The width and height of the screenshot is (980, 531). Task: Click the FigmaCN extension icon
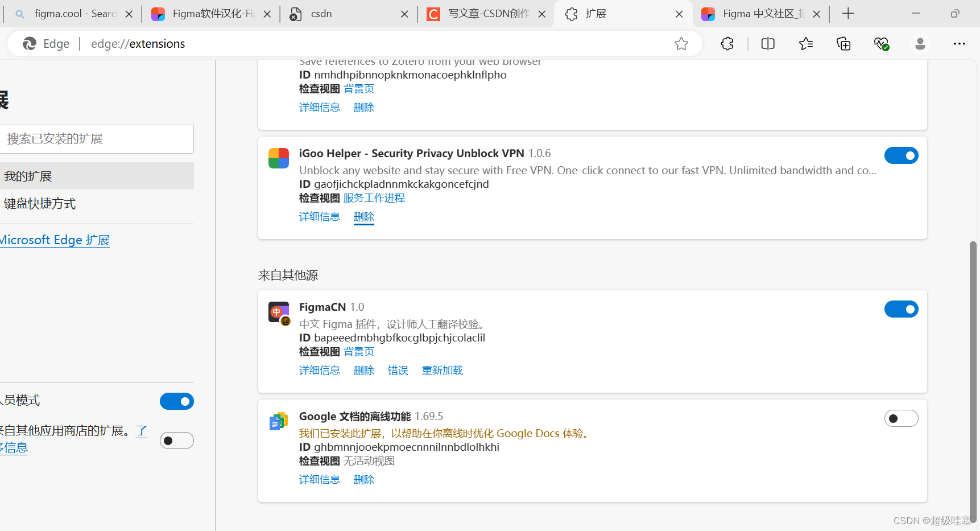[x=279, y=312]
